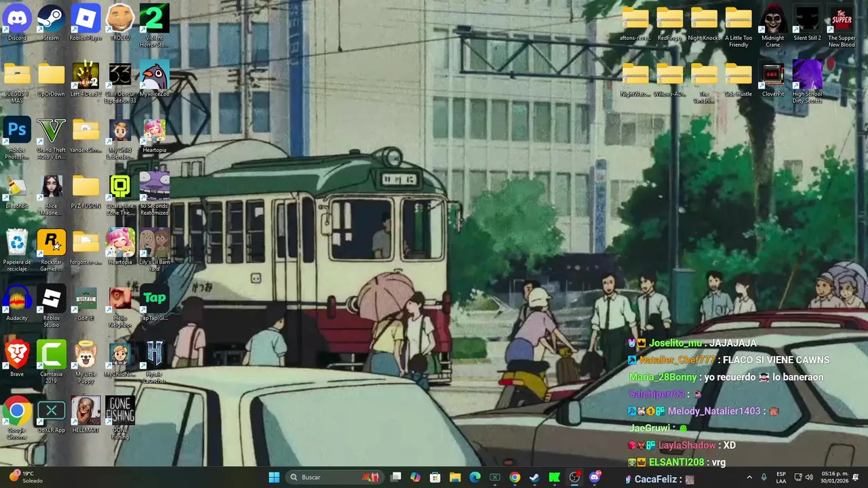This screenshot has width=868, height=488.
Task: Select the Hytale Launcher icon
Action: [x=154, y=363]
